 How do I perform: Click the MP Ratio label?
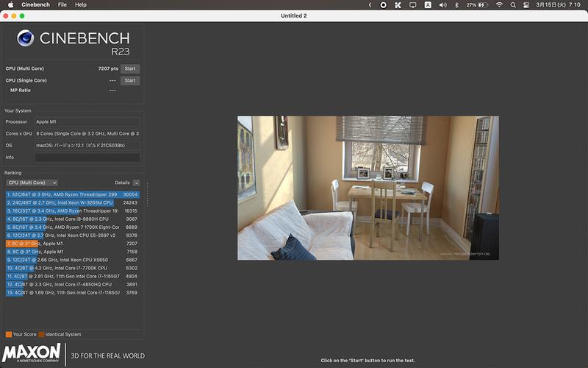point(21,91)
